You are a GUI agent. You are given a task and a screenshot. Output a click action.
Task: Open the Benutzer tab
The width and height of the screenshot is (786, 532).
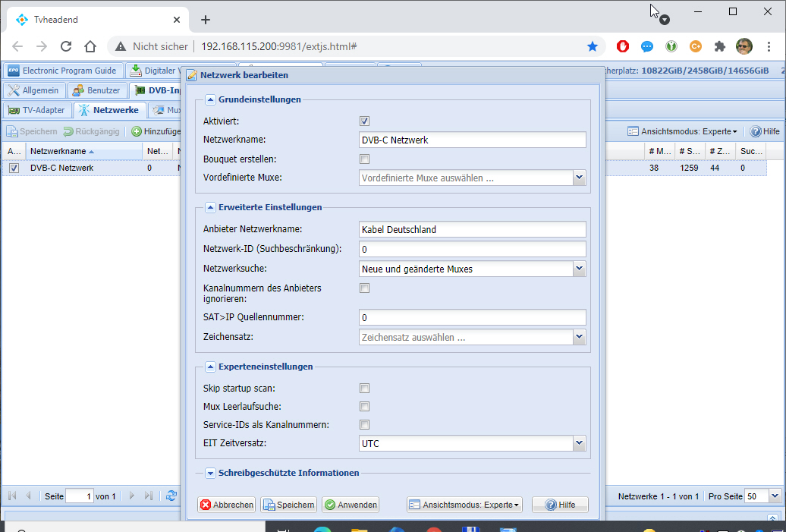tap(97, 90)
